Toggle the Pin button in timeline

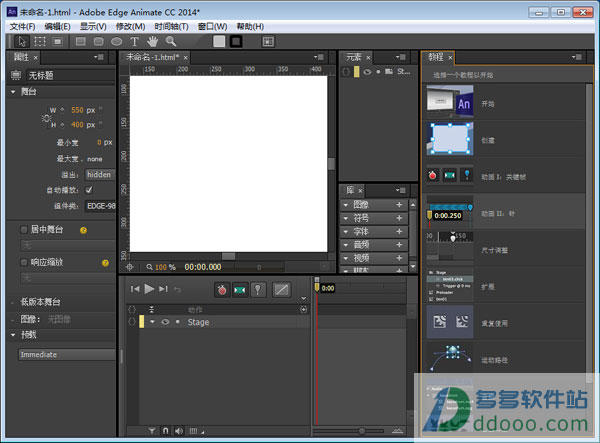pos(258,290)
